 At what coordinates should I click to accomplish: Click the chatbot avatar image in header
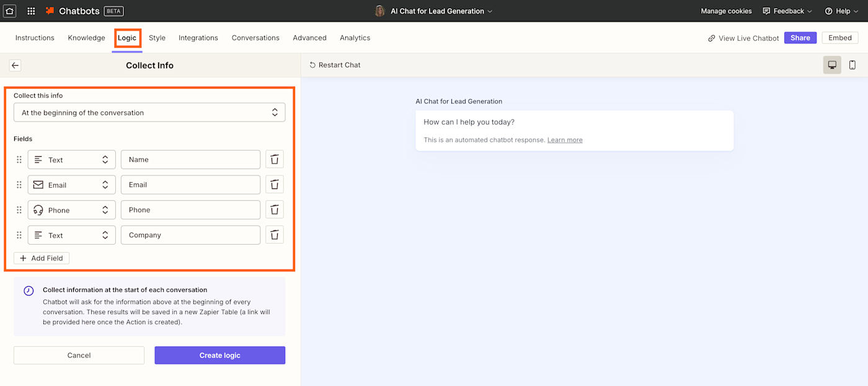click(x=380, y=11)
